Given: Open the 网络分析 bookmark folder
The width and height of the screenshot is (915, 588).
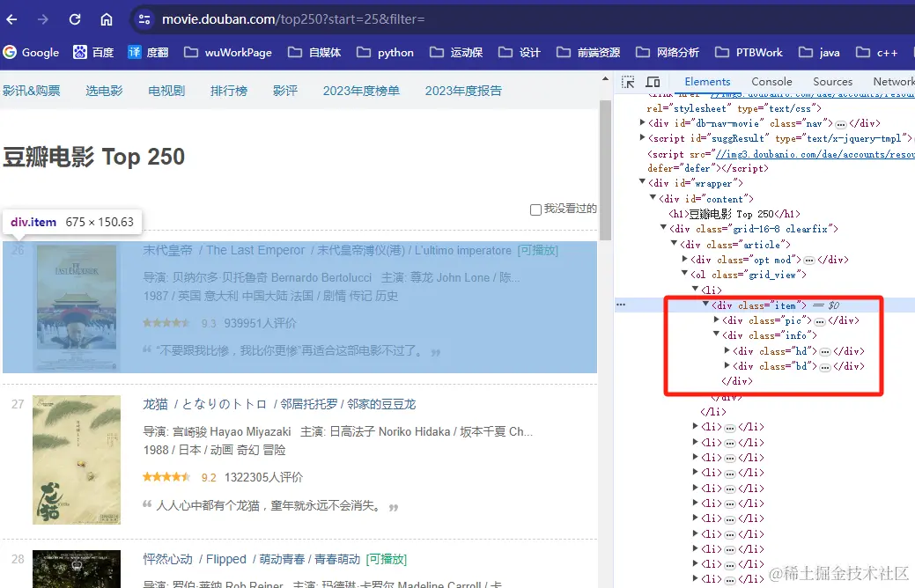Looking at the screenshot, I should tap(668, 53).
